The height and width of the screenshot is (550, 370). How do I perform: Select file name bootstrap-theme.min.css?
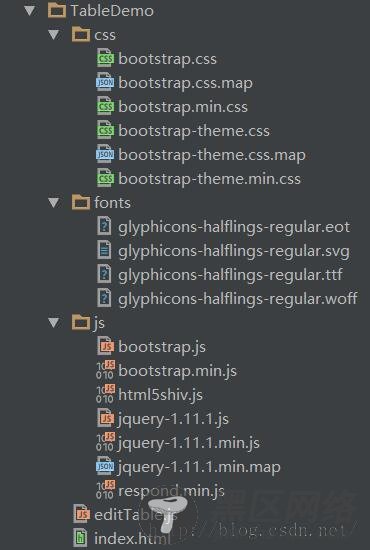coord(209,179)
